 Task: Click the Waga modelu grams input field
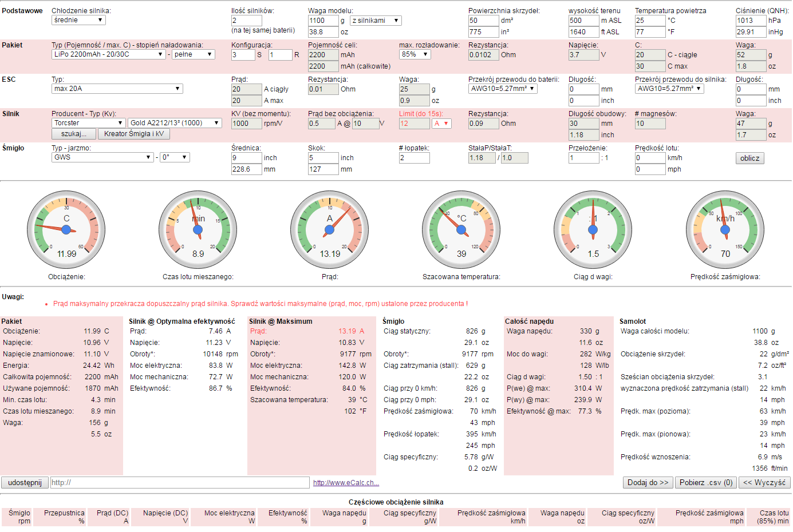point(323,21)
